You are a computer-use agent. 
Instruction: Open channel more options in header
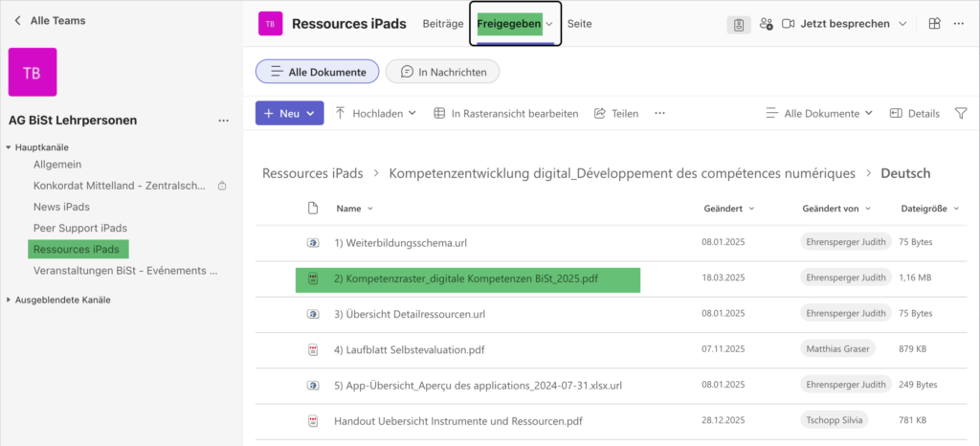pyautogui.click(x=959, y=24)
